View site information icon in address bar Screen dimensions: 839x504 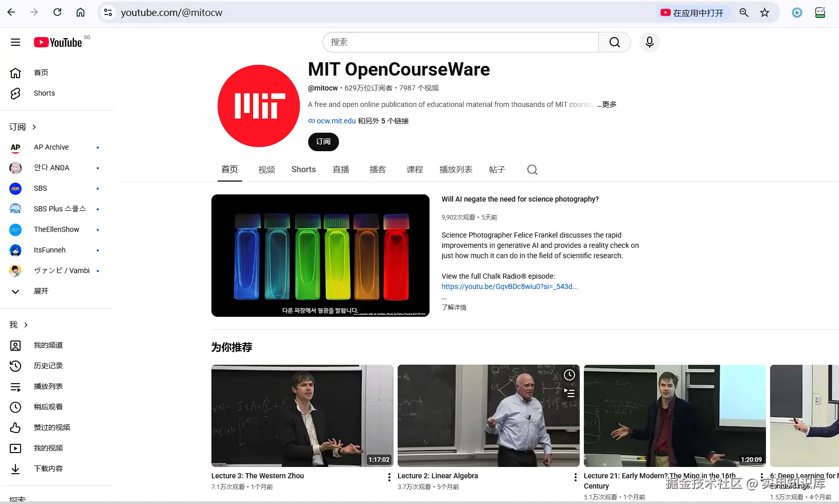(x=108, y=12)
